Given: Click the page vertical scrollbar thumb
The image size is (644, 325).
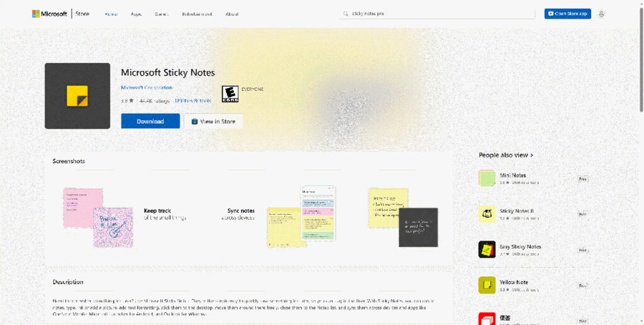Looking at the screenshot, I should pyautogui.click(x=641, y=60).
